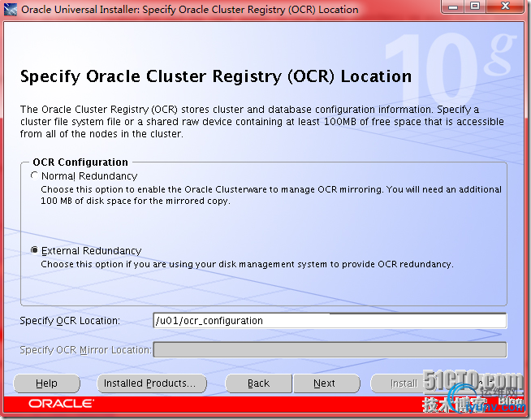This screenshot has width=531, height=420.
Task: Click the text about disk management system redundancy
Action: pyautogui.click(x=247, y=264)
